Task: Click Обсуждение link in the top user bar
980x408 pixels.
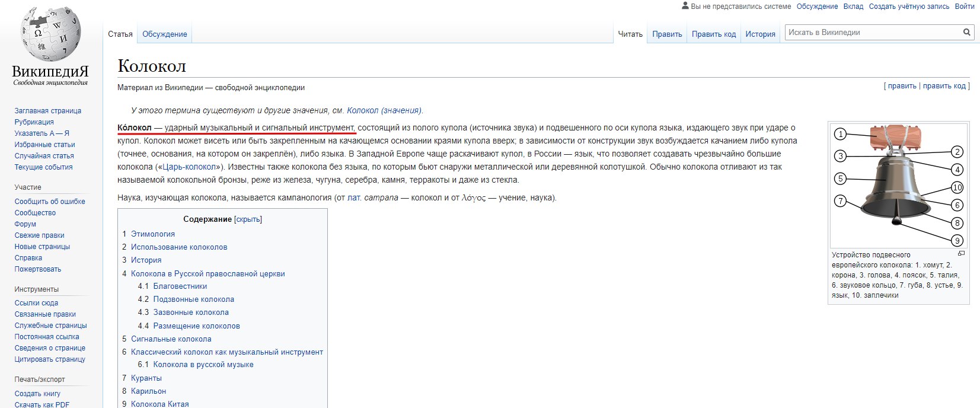Action: point(817,6)
